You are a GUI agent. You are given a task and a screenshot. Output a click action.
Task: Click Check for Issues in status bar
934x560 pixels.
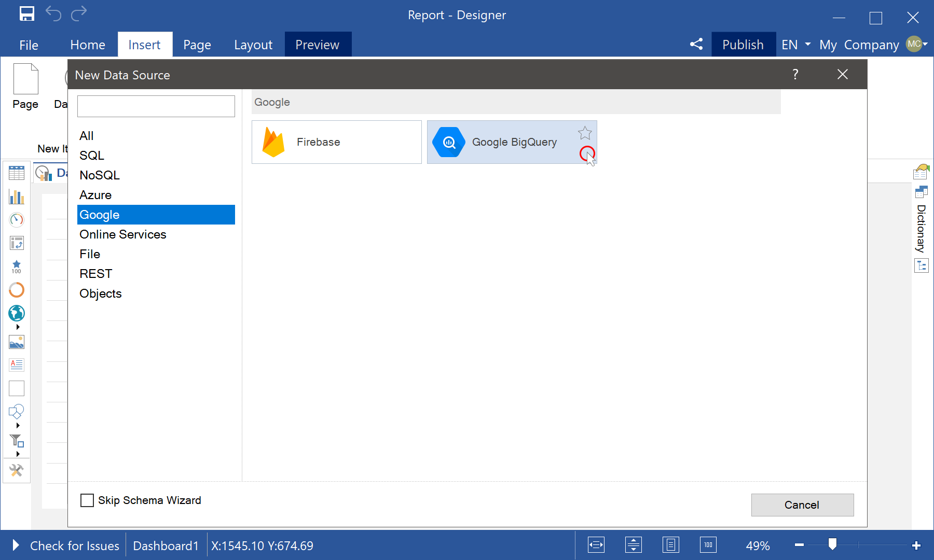75,545
